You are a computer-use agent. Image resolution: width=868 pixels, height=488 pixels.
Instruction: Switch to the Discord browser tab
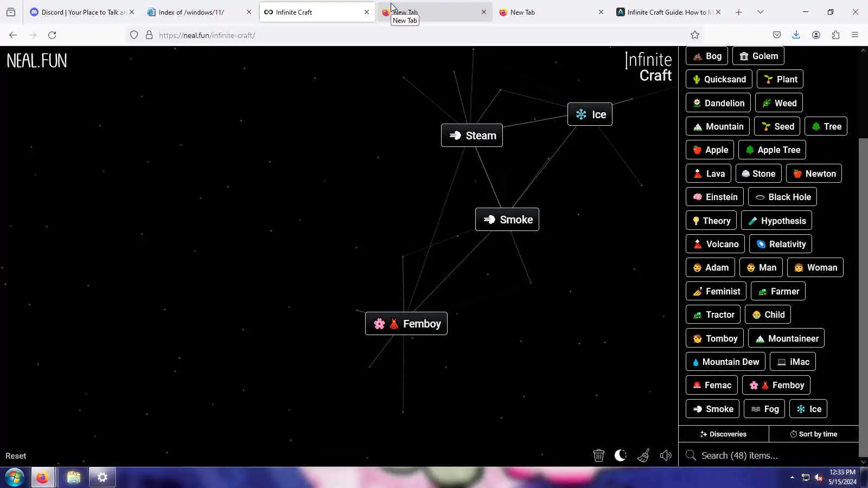[x=81, y=12]
